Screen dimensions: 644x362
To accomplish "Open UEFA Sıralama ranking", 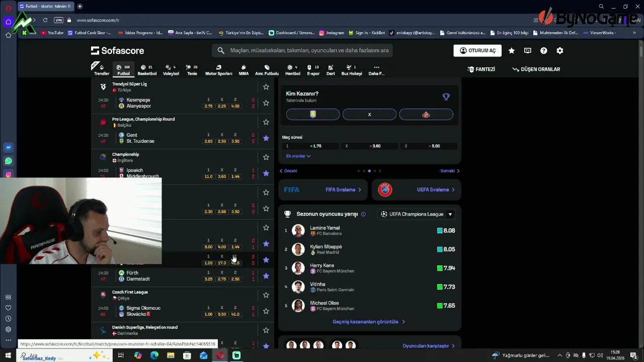I will [x=417, y=190].
